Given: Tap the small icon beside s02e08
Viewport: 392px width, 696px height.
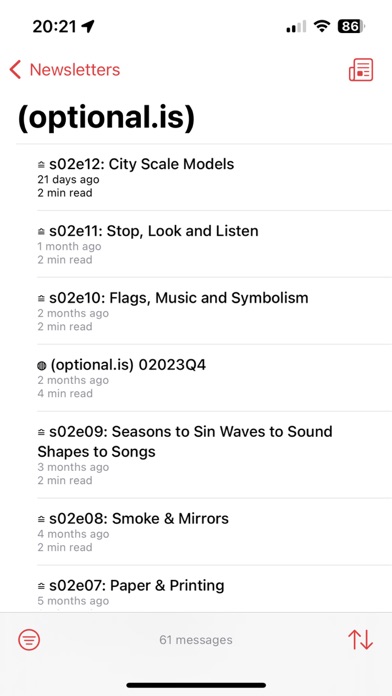Looking at the screenshot, I should [x=41, y=519].
